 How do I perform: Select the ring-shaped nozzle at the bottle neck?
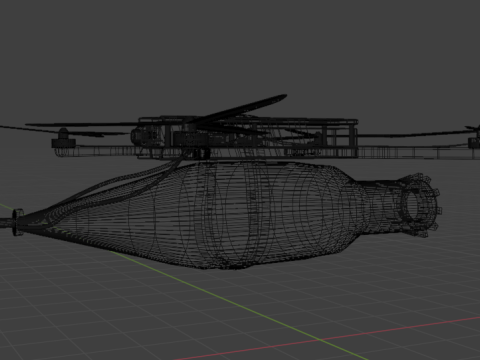(x=418, y=205)
